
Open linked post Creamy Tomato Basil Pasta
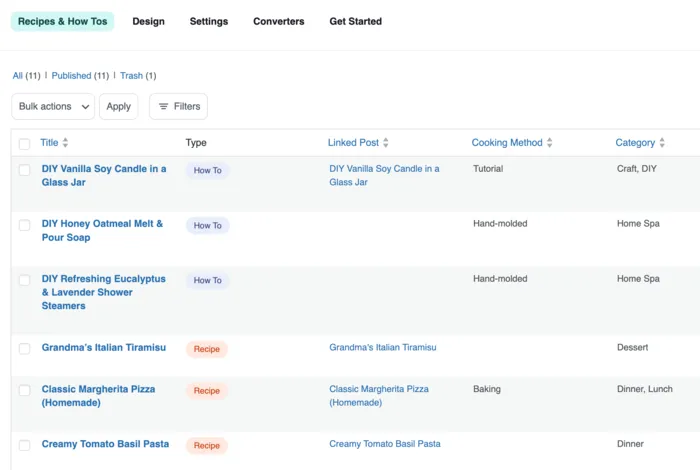(385, 444)
